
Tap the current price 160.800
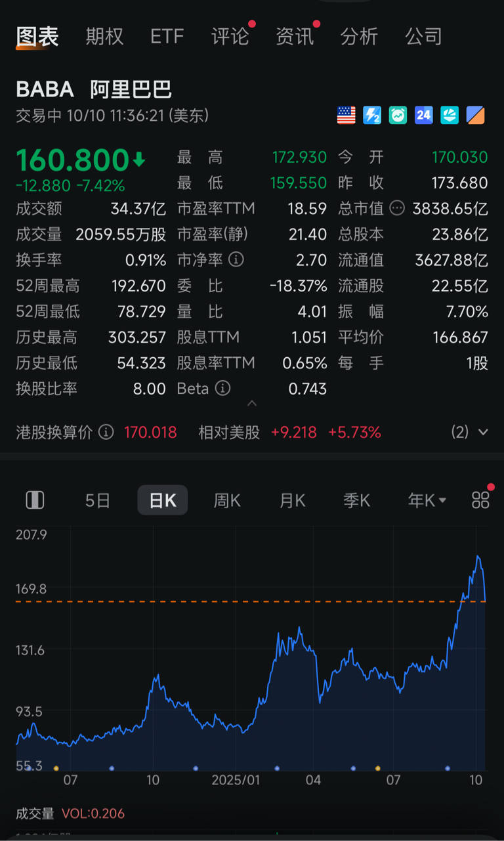pos(72,160)
